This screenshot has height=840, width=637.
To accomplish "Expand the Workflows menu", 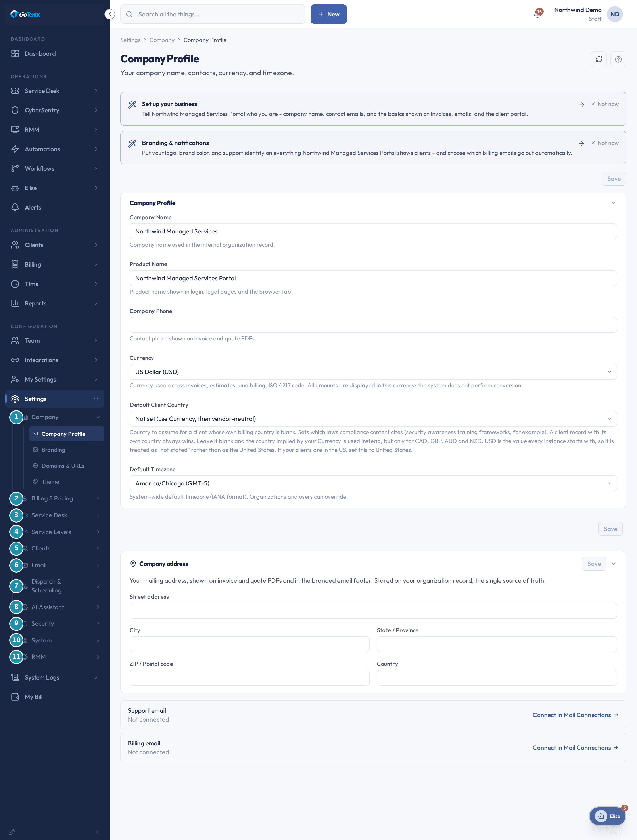I will [x=55, y=169].
